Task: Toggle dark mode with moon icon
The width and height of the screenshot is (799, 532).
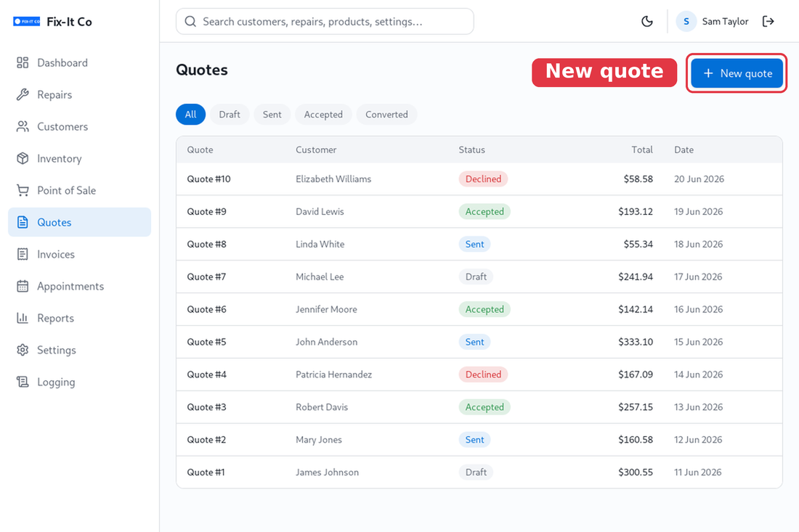Action: [647, 21]
